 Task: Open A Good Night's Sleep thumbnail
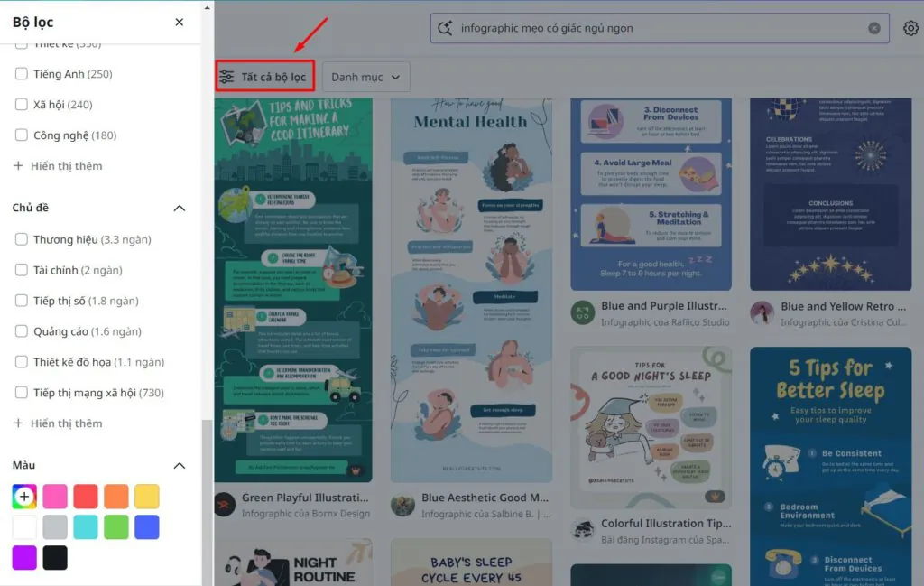coord(651,427)
